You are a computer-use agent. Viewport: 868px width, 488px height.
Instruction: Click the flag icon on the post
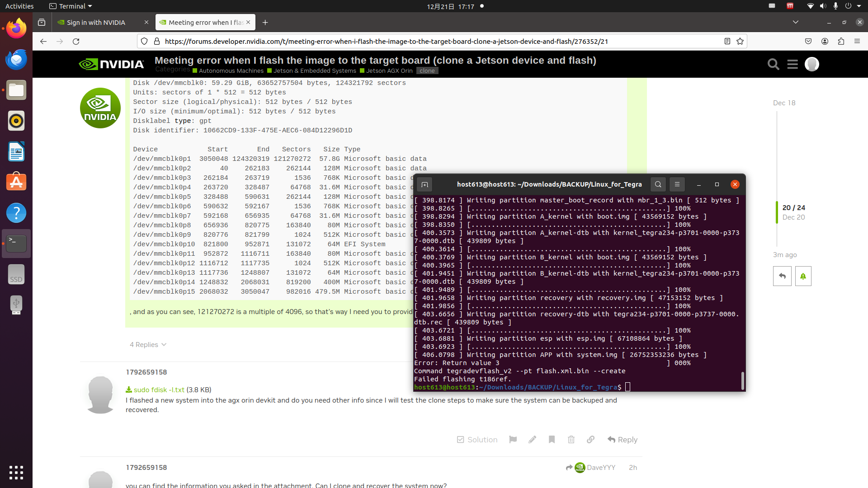[x=513, y=440]
